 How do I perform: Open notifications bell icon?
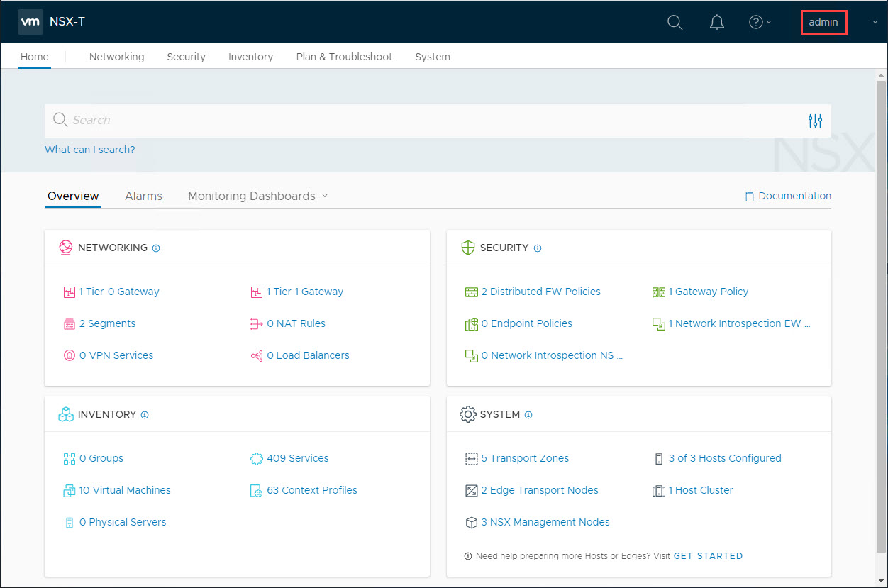(717, 23)
